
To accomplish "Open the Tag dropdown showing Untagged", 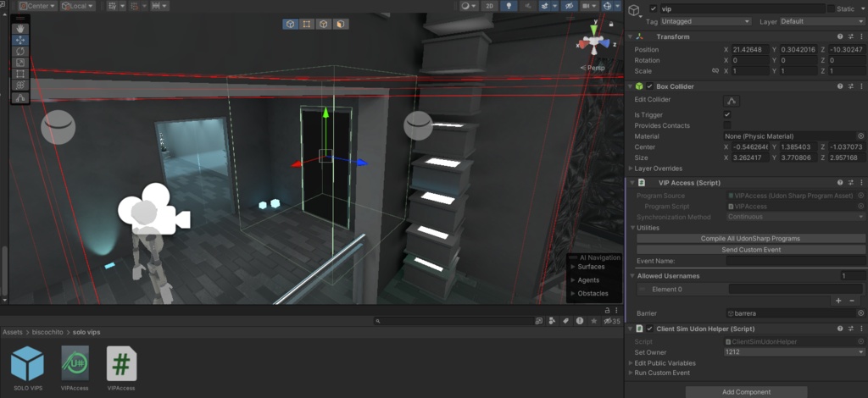I will click(706, 21).
